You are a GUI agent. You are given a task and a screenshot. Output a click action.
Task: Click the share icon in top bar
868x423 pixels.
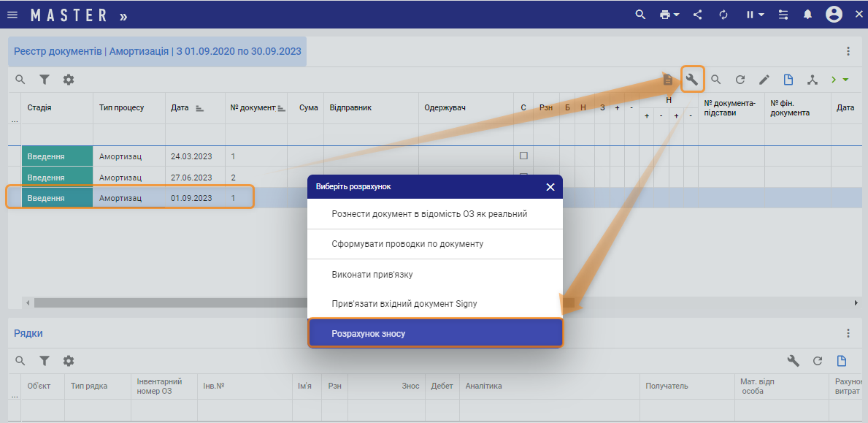pyautogui.click(x=698, y=15)
